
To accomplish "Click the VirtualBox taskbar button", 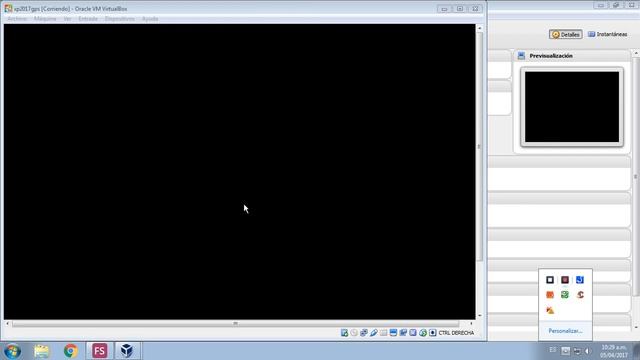I will 127,351.
